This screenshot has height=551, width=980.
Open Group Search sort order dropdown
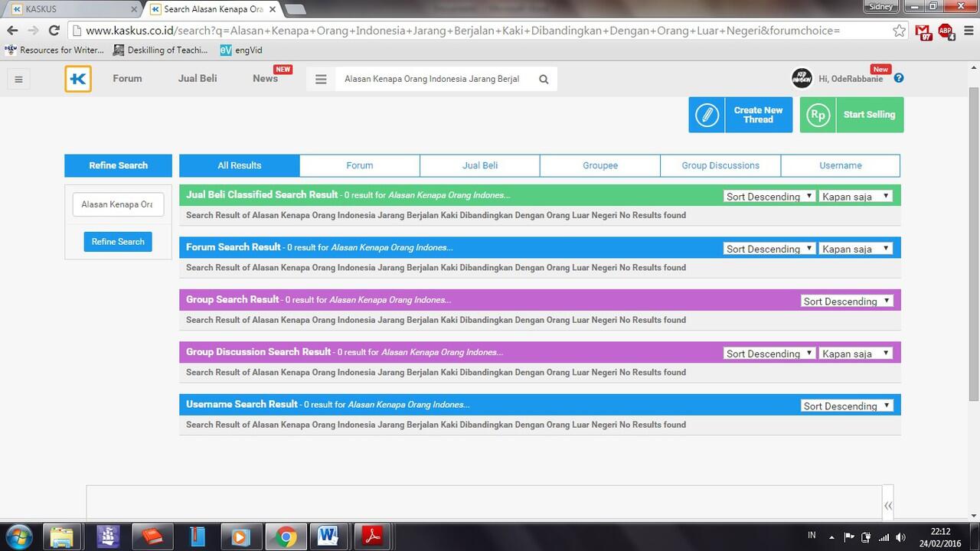click(x=847, y=301)
